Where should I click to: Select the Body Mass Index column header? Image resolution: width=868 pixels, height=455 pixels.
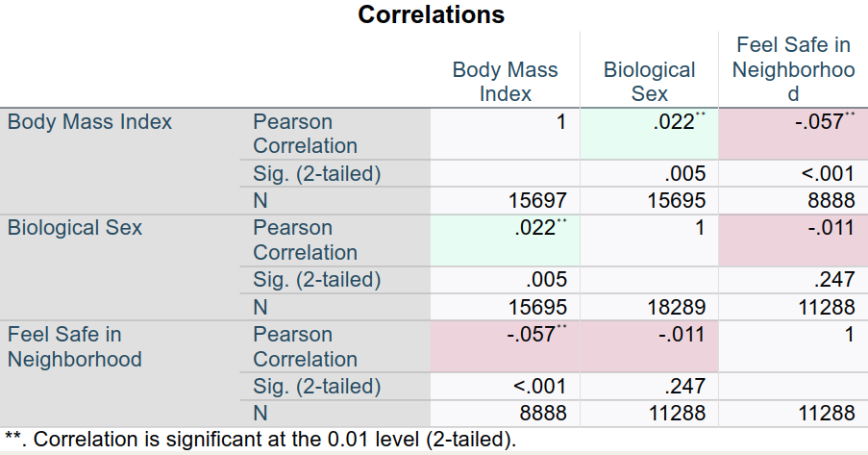505,82
